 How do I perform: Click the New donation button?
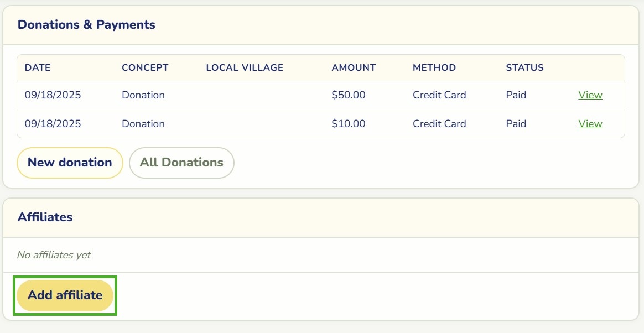coord(70,163)
